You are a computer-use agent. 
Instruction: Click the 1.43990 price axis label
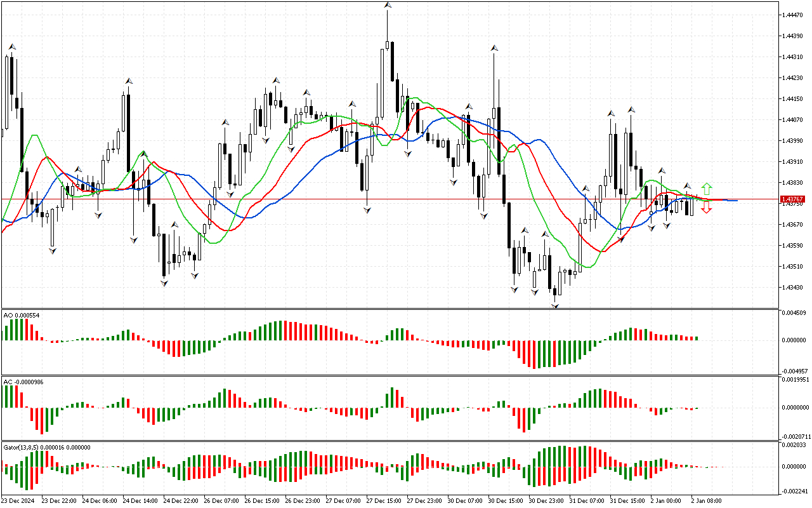(x=794, y=140)
